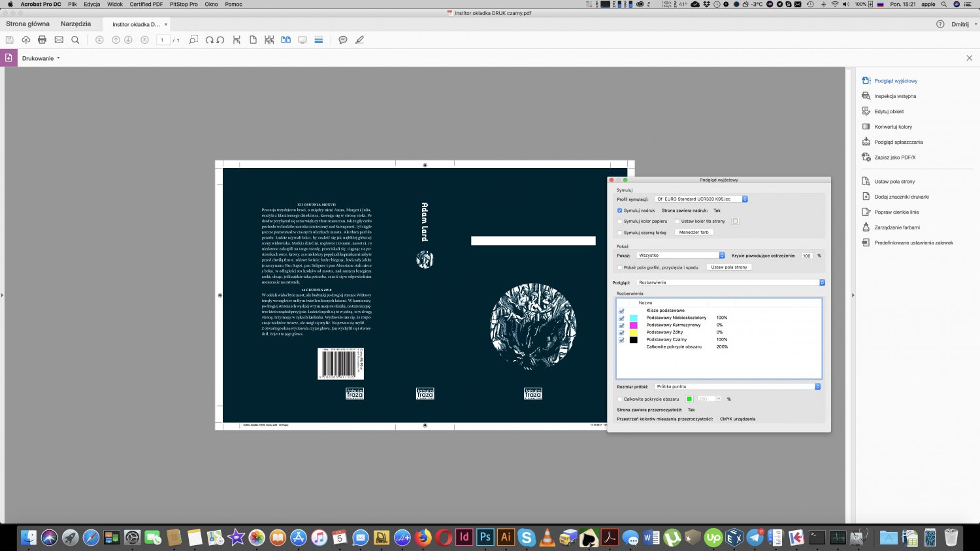This screenshot has height=551, width=980.
Task: Open Podgląd wyjściowy tool in right panel
Action: click(x=889, y=81)
